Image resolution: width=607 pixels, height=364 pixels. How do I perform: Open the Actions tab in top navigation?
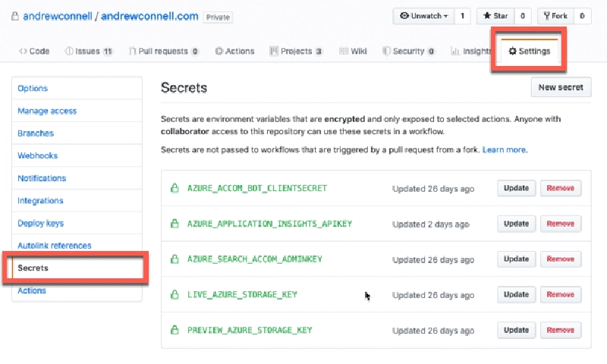234,51
